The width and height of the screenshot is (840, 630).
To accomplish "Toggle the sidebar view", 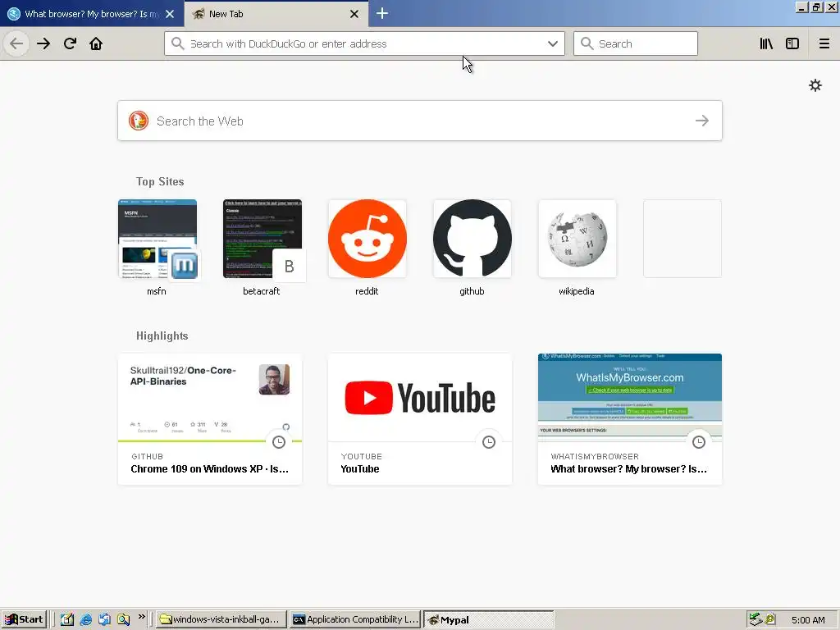I will [792, 43].
